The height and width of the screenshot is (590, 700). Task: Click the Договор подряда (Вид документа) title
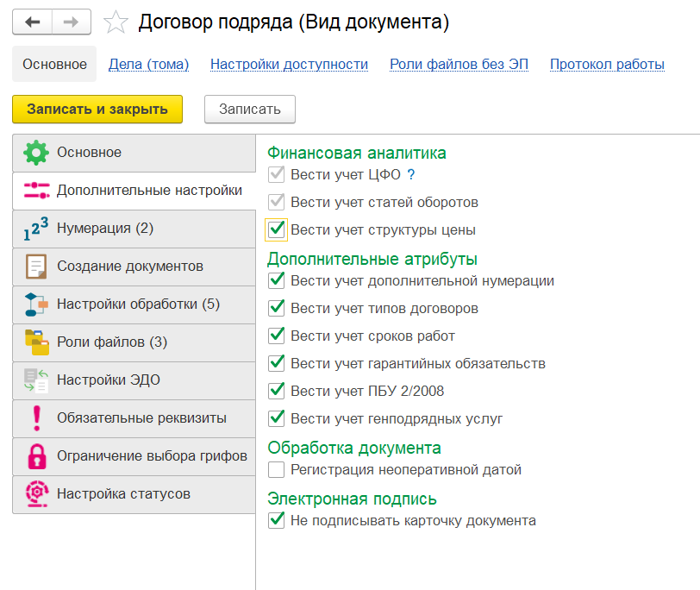(x=293, y=22)
